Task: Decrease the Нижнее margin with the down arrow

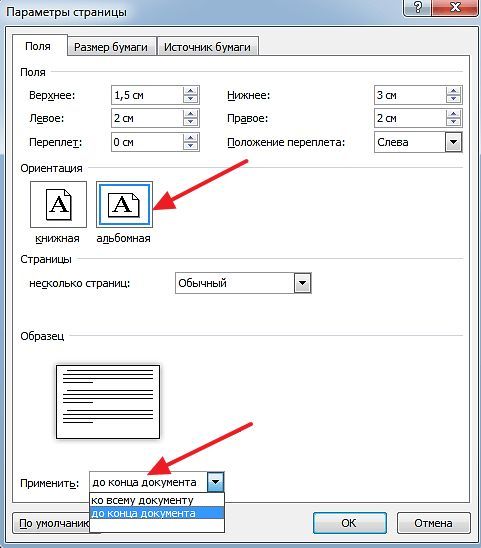Action: [x=453, y=99]
